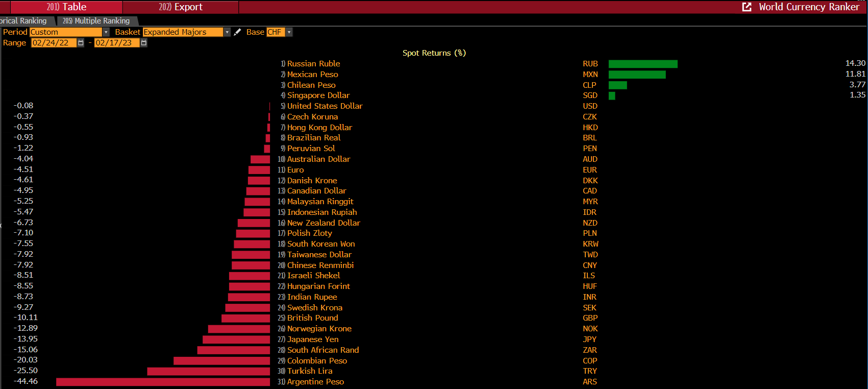Click on Polish Zloty
The width and height of the screenshot is (868, 389).
click(x=309, y=233)
